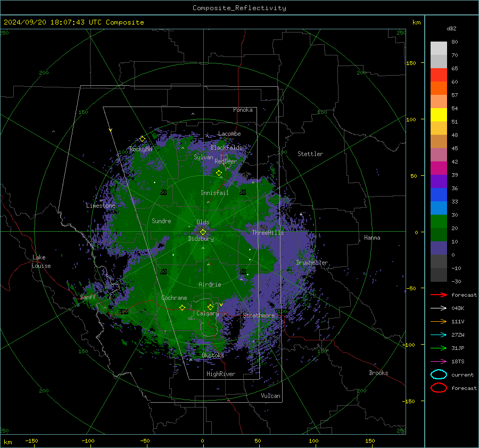479x448 pixels.
Task: Click the yellow diamond radar site at Olds
Action: (x=203, y=232)
